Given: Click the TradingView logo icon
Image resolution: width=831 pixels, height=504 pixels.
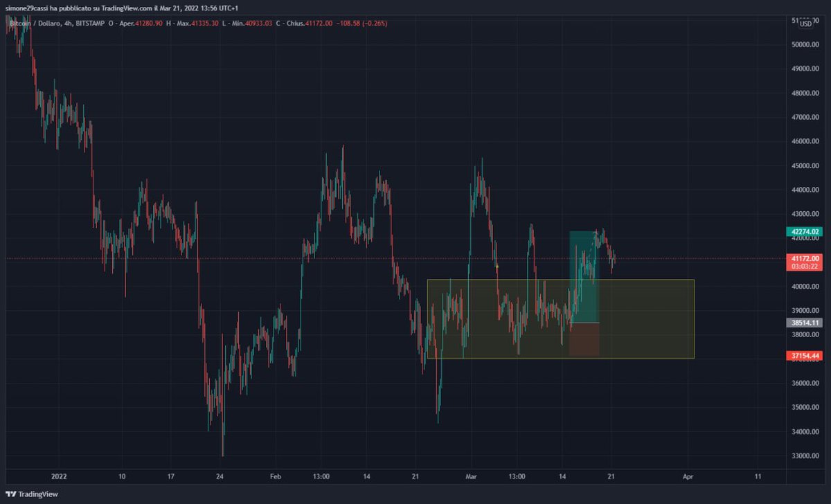Looking at the screenshot, I should [10, 494].
